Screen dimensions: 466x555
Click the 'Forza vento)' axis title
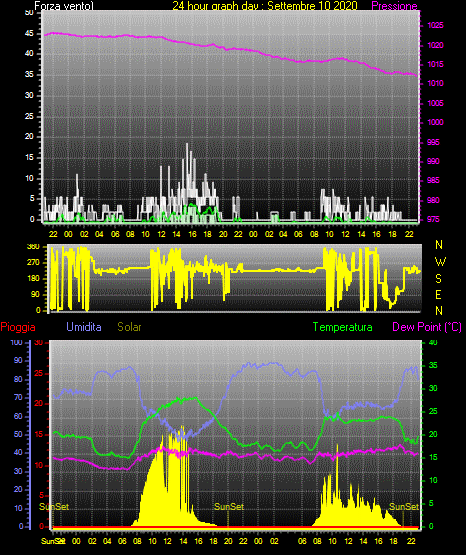[64, 6]
